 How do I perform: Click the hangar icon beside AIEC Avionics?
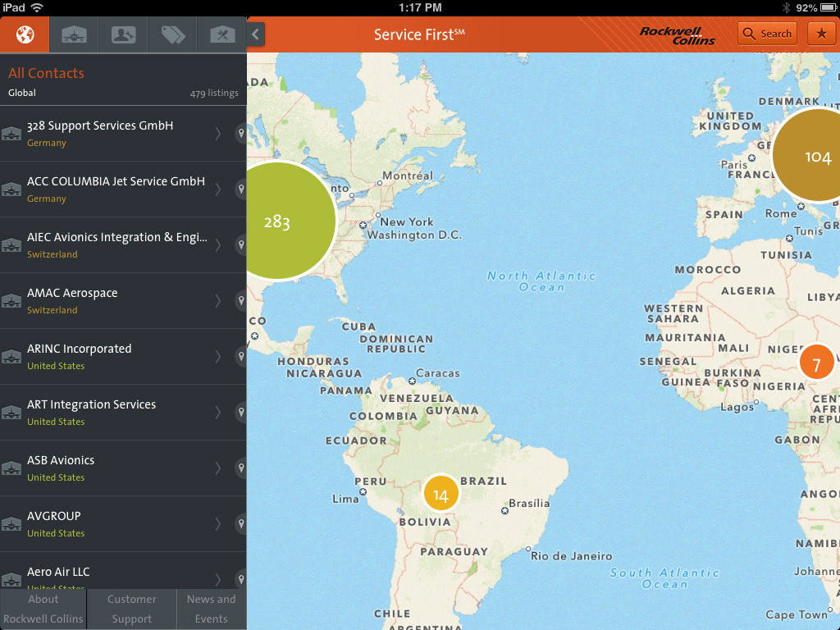click(11, 245)
